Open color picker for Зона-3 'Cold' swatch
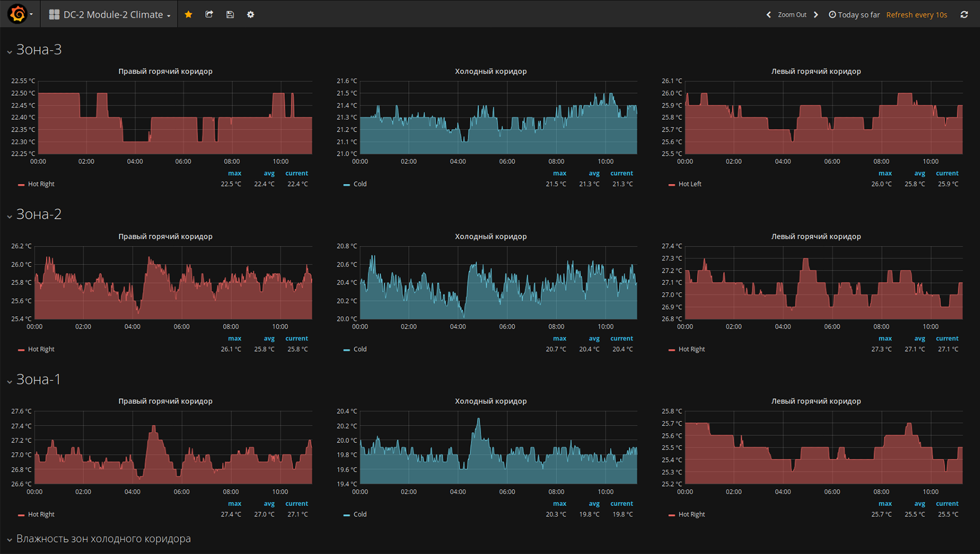The width and height of the screenshot is (980, 554). pyautogui.click(x=347, y=184)
